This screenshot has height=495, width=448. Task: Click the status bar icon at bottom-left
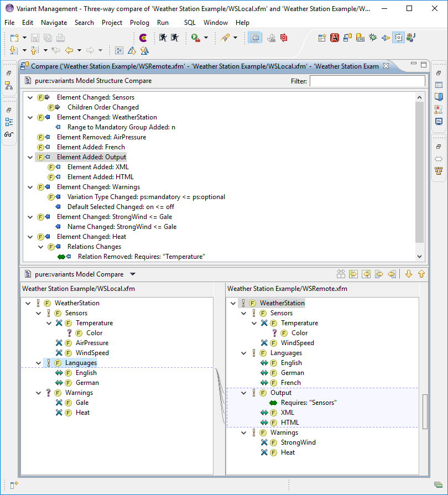(14, 485)
